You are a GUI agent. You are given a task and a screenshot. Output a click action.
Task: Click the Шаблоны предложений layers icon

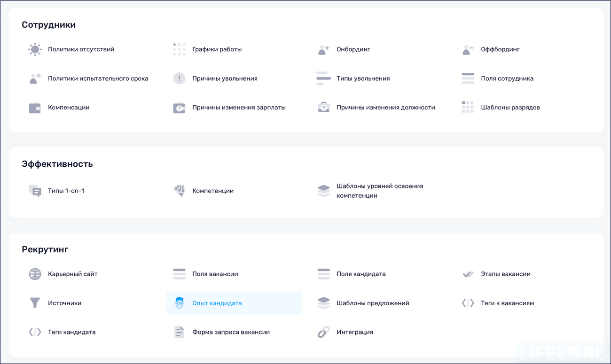(x=323, y=303)
